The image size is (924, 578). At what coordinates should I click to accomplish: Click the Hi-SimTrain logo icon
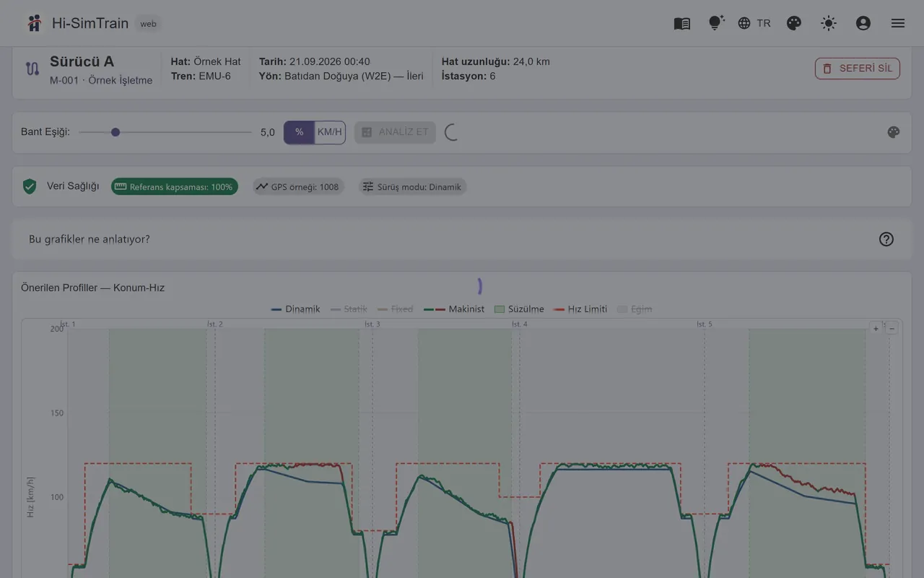point(34,23)
